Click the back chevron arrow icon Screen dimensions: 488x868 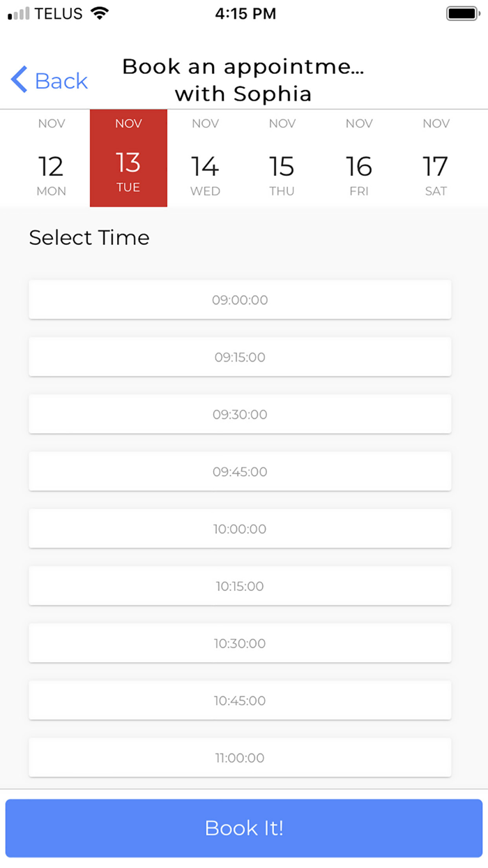[x=18, y=80]
